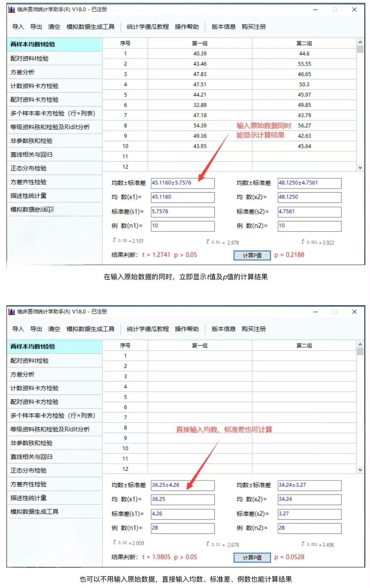Click the table scroll-up arrow in data-filled window
The width and height of the screenshot is (370, 588).
click(360, 42)
